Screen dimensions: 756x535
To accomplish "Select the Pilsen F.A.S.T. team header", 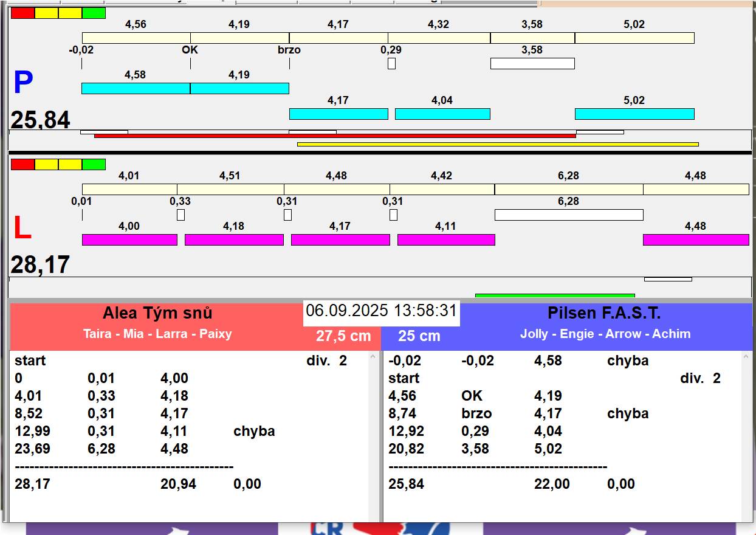I will [x=604, y=313].
